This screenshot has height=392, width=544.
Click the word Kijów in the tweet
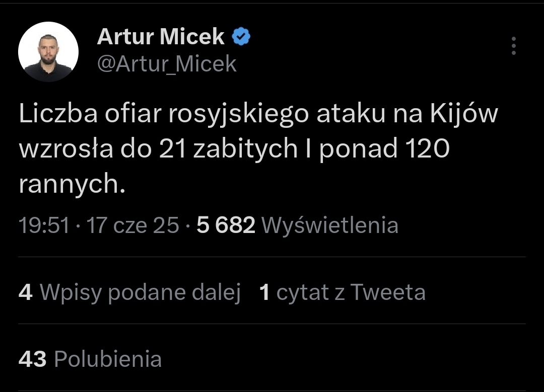pyautogui.click(x=464, y=115)
